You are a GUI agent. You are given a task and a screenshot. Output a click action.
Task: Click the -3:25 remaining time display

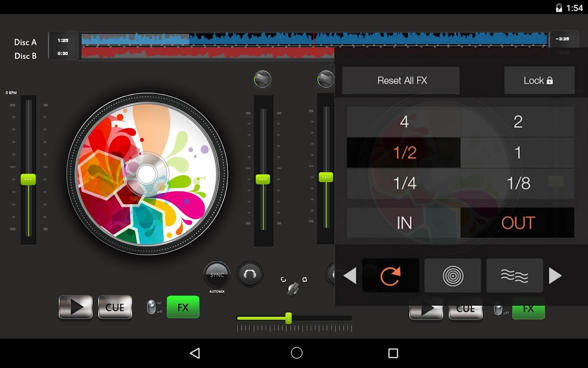pos(562,39)
